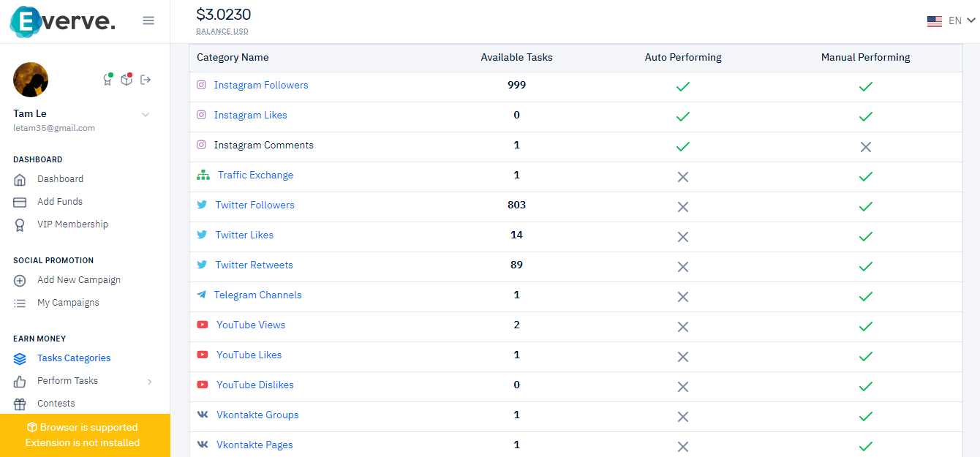Click the Tam Le profile avatar
Image resolution: width=980 pixels, height=457 pixels.
[31, 80]
